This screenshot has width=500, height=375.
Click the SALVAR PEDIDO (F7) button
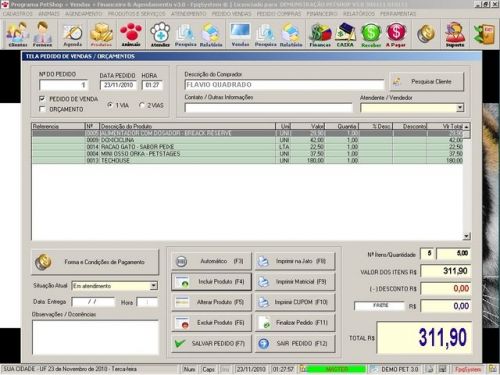pyautogui.click(x=211, y=343)
